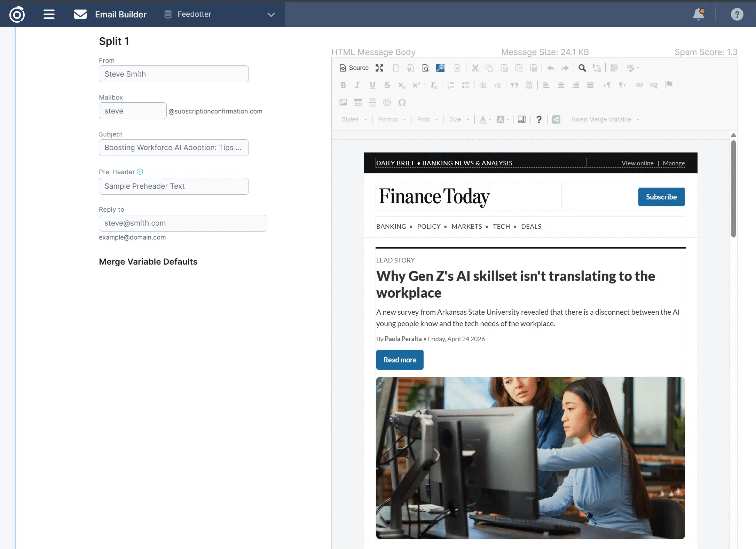Open the notifications bell
756x549 pixels.
[699, 14]
